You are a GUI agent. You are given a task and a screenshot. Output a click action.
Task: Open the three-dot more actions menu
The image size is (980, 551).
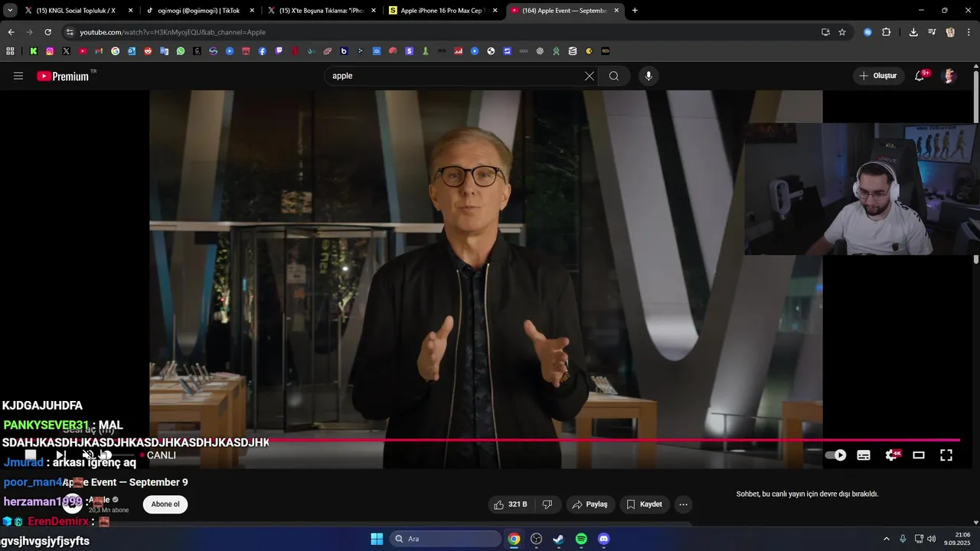point(684,504)
